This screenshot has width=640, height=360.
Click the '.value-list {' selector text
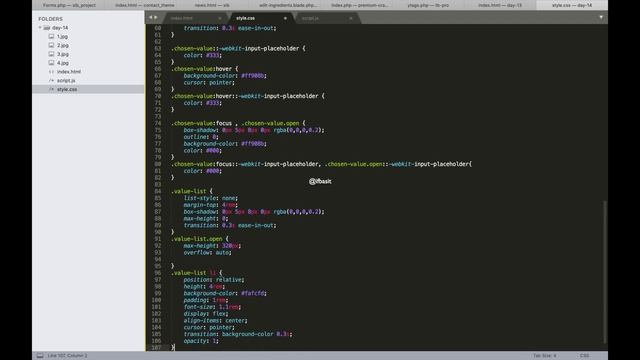coord(191,191)
